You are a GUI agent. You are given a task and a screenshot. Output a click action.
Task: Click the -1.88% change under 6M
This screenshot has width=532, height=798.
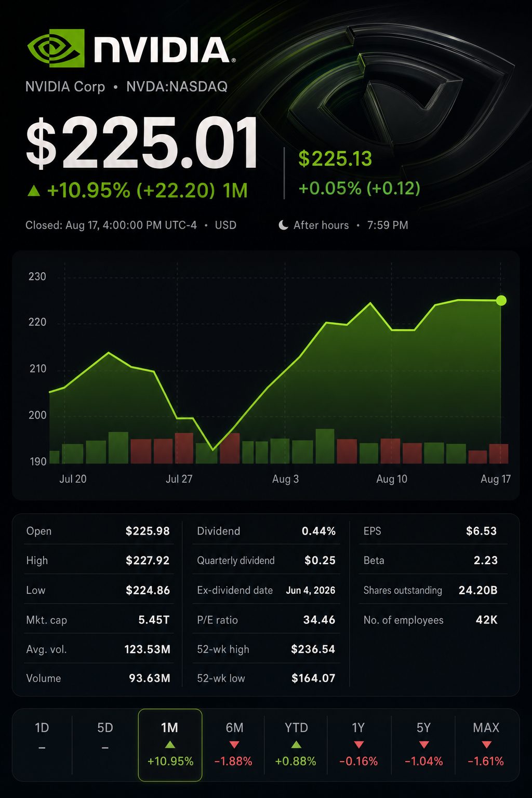pyautogui.click(x=233, y=762)
